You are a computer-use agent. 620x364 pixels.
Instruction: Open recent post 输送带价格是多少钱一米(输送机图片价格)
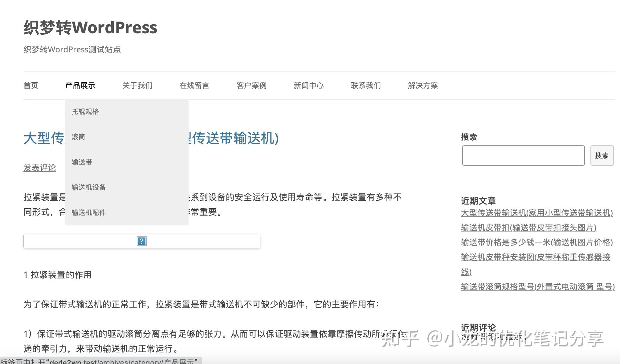coord(537,242)
